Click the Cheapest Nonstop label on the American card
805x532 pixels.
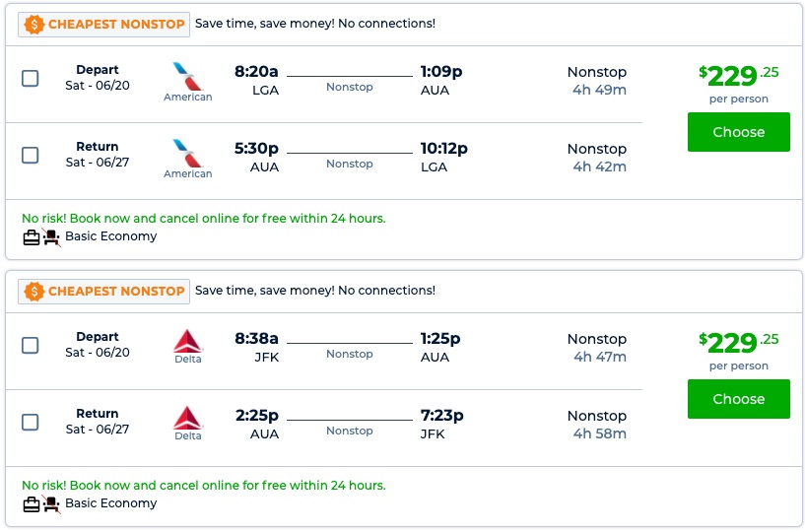point(116,24)
